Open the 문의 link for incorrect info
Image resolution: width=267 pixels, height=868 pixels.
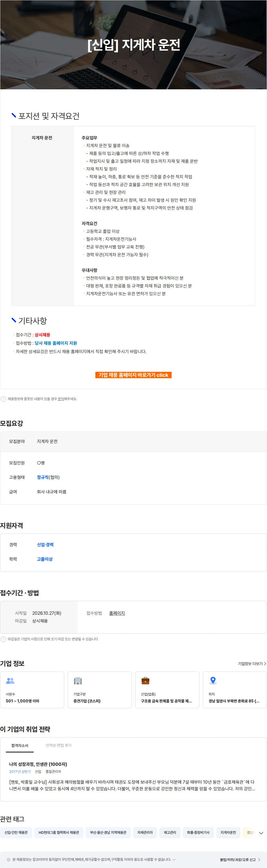(61, 399)
